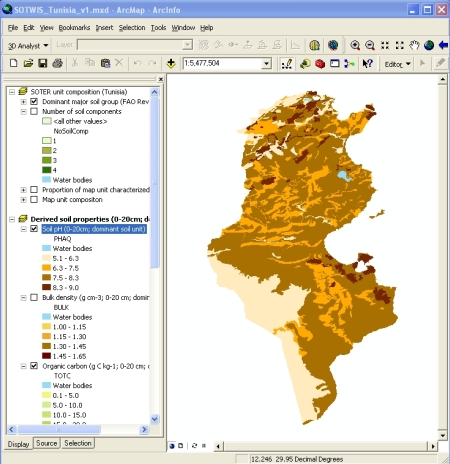Image resolution: width=450 pixels, height=464 pixels.
Task: Open ModelBuilder window
Action: point(349,63)
